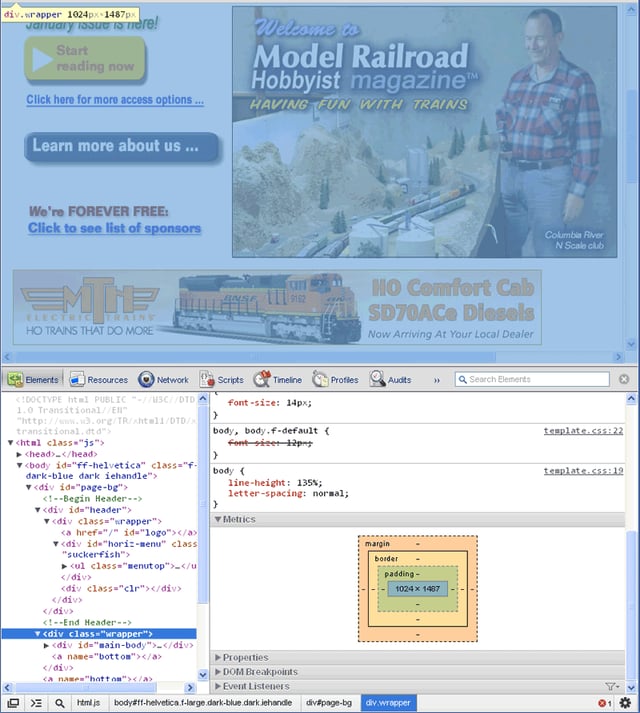The height and width of the screenshot is (713, 640).
Task: Click the line-height: 135% property
Action: (275, 482)
